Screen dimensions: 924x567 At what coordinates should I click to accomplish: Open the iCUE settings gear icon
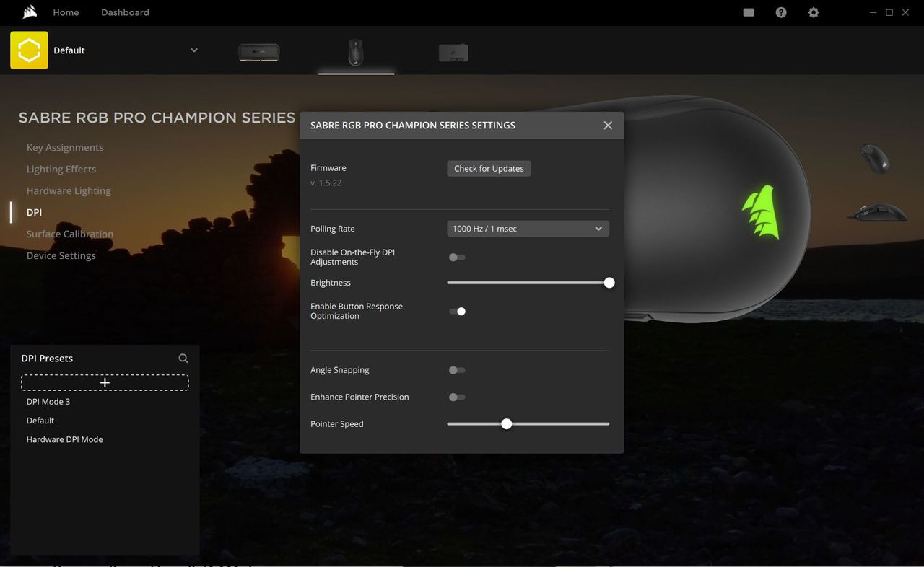point(814,12)
